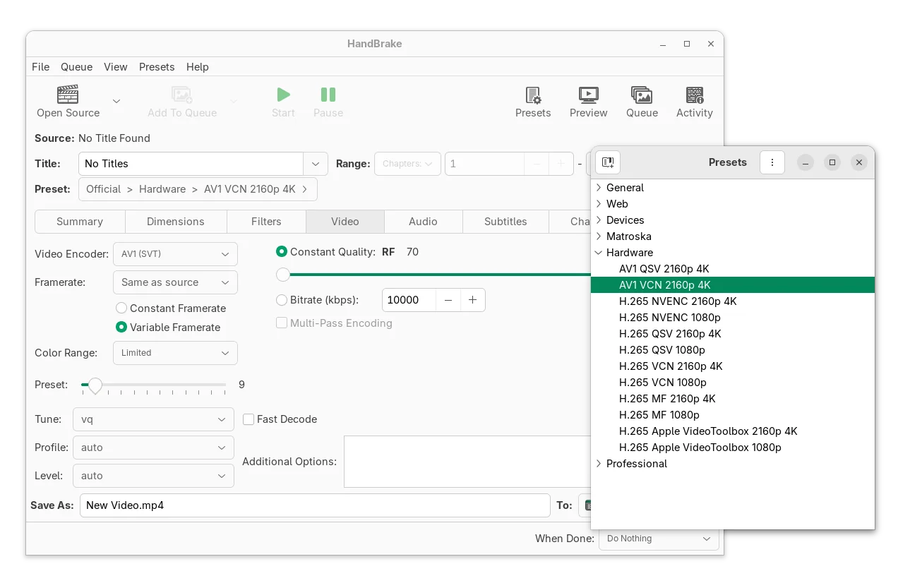
Task: Expand the Professional presets category
Action: [x=599, y=464]
